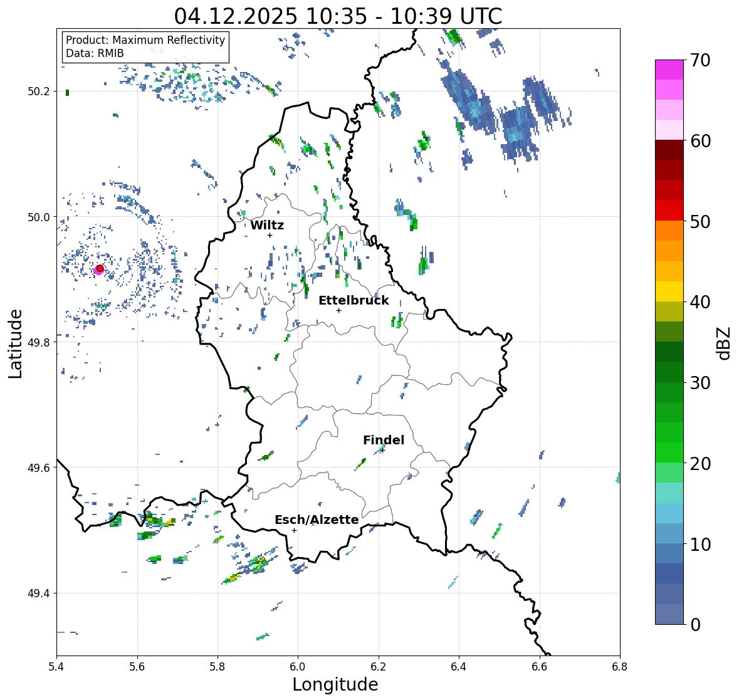Viewport: 739px width, 700px height.
Task: Click the 'Product: Maximum Reflectivity' text
Action: coord(145,40)
